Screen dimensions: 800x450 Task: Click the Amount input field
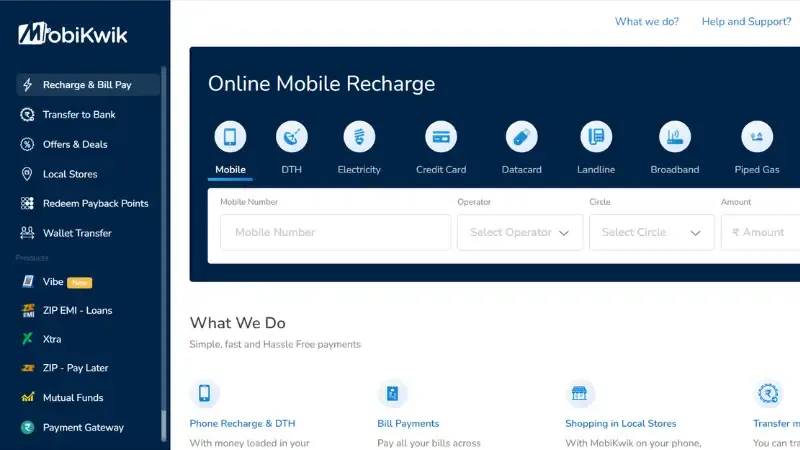[761, 233]
